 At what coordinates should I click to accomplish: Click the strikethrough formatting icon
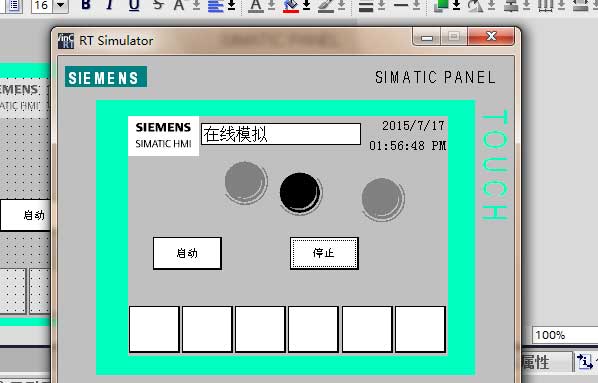pos(158,5)
